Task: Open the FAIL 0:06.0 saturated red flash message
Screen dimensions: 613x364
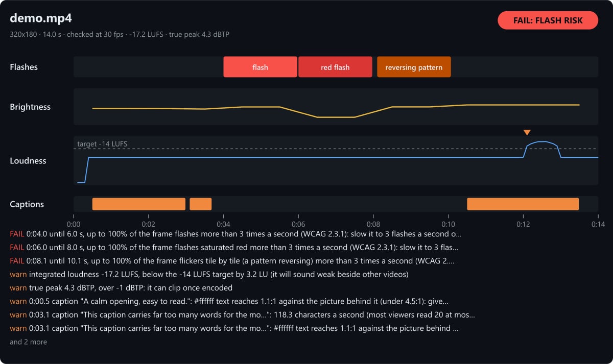Action: (x=234, y=247)
